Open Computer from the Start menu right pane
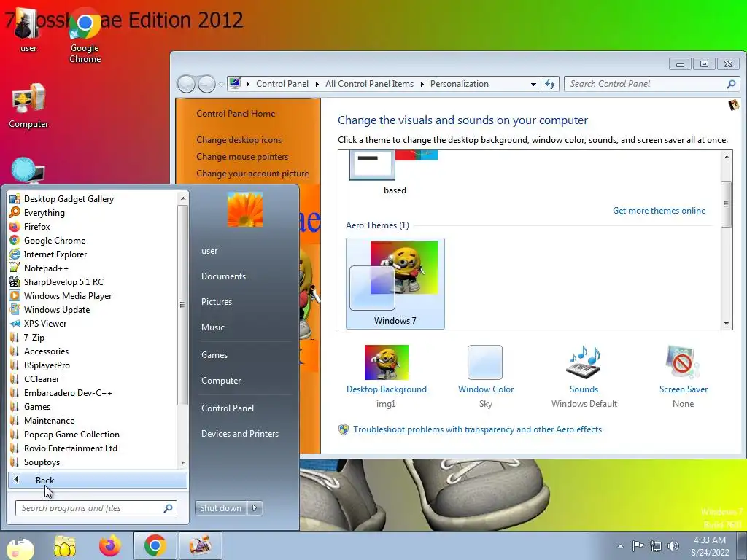 (x=221, y=381)
